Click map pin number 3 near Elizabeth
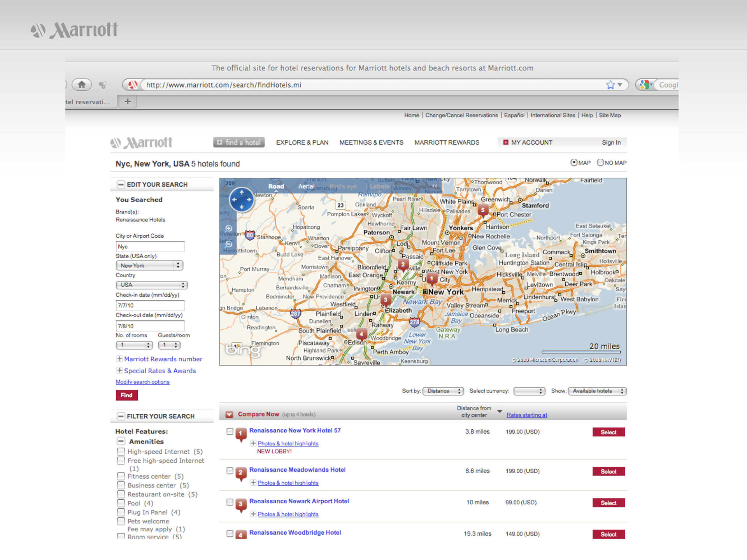 386,300
